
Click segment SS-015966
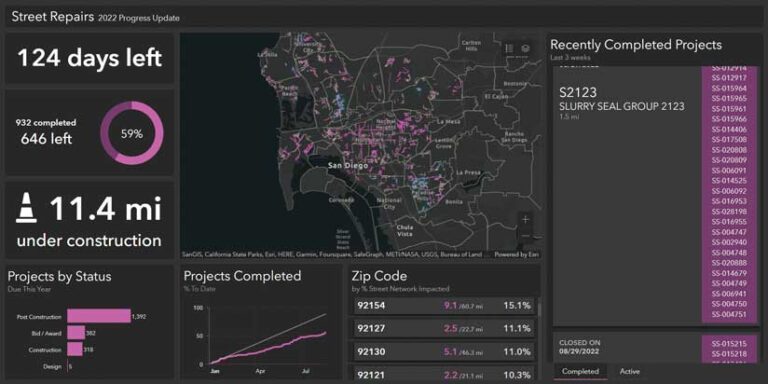[x=729, y=119]
